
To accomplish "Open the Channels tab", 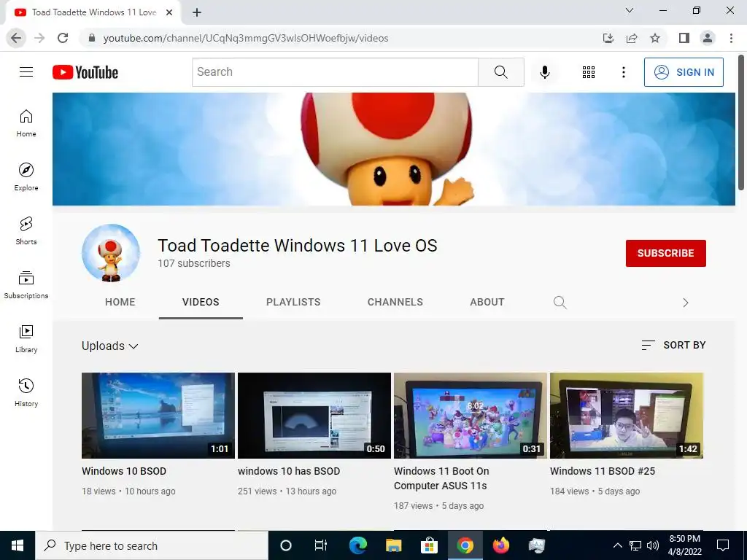I will pyautogui.click(x=395, y=302).
